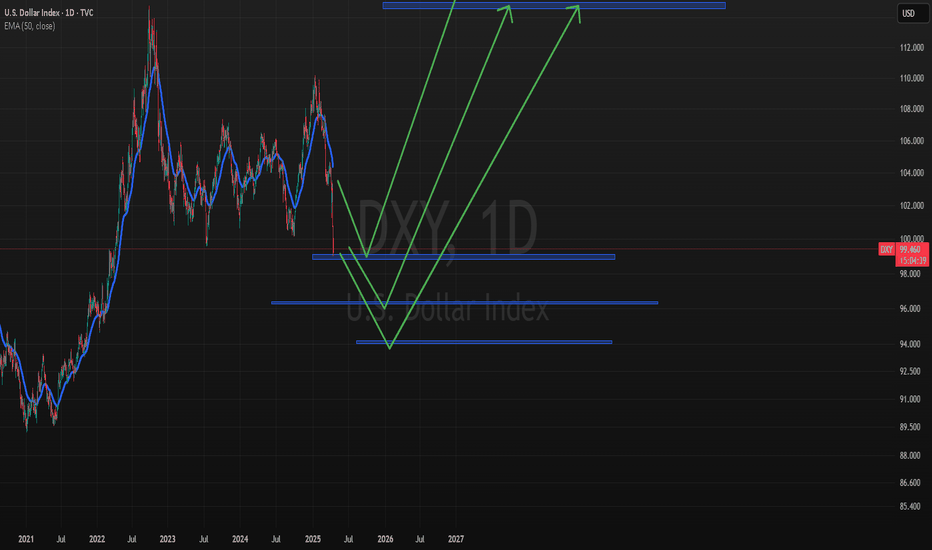Click the 92.500 price axis label
Viewport: 932px width, 550px height.
[x=910, y=371]
